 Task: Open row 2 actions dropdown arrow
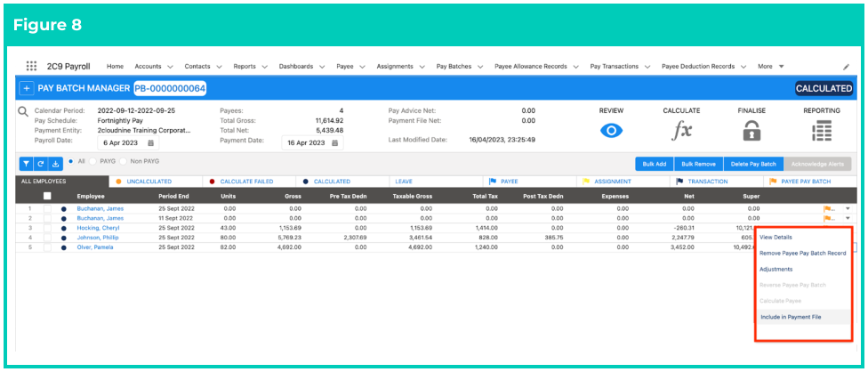coord(848,219)
